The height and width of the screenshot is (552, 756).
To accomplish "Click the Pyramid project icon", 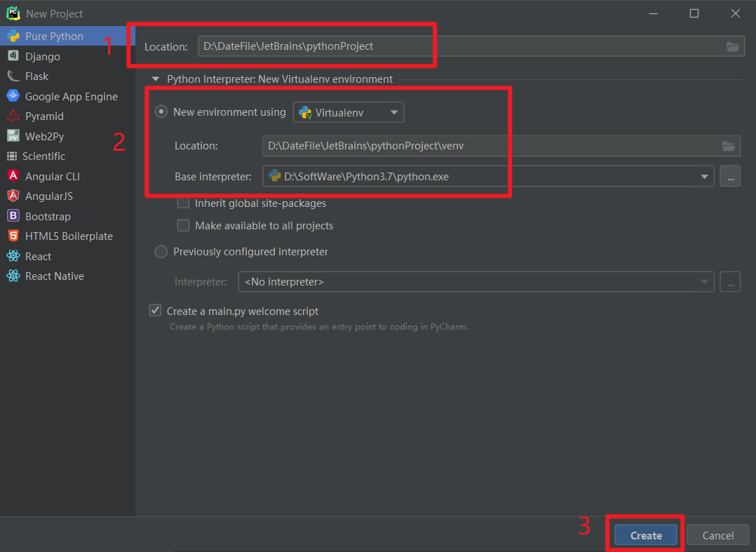I will 13,116.
